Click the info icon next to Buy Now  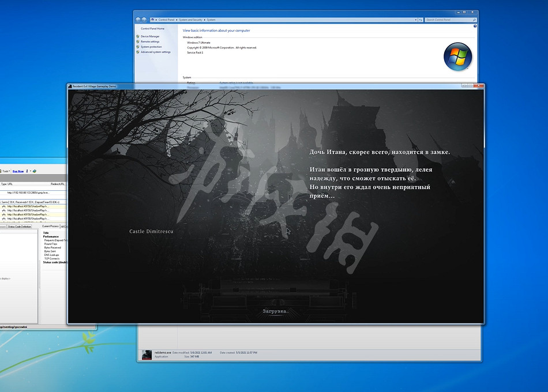27,171
